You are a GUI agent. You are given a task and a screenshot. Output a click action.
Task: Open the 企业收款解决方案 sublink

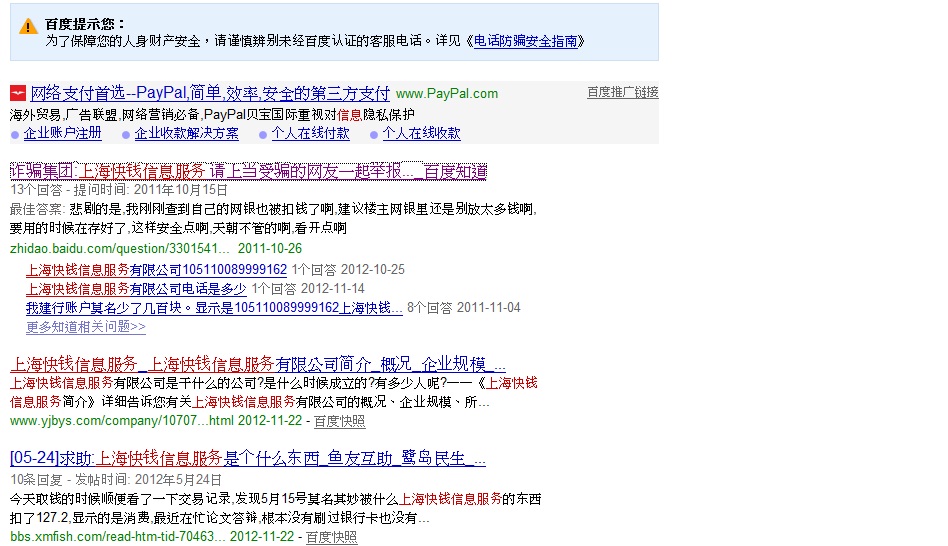(186, 133)
